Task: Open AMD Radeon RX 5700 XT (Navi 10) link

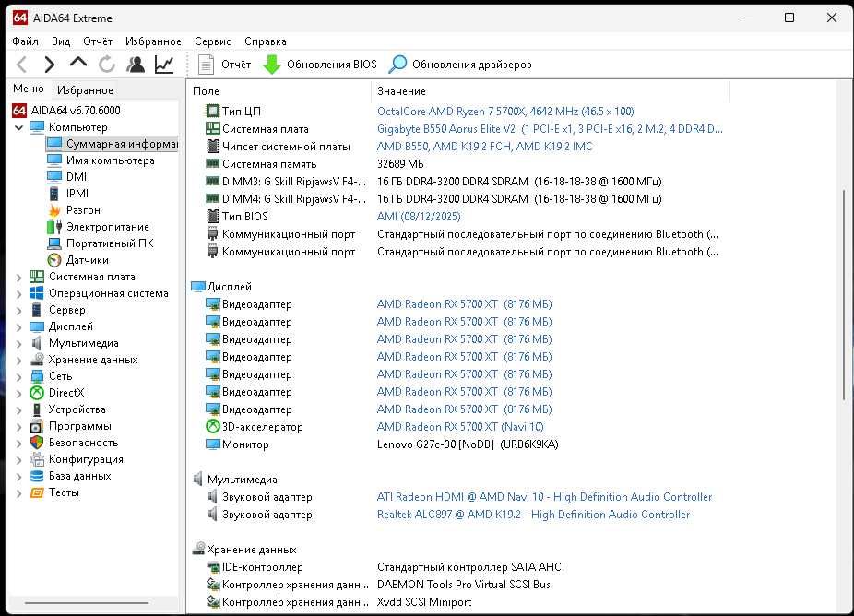Action: tap(460, 426)
